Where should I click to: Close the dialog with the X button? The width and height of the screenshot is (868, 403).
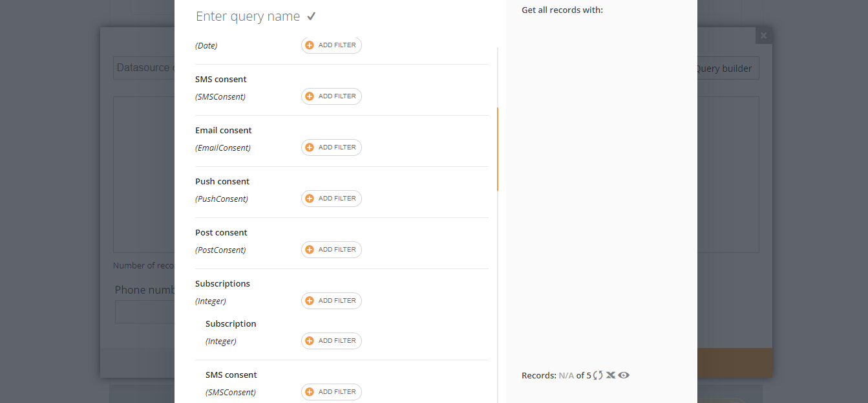point(763,36)
